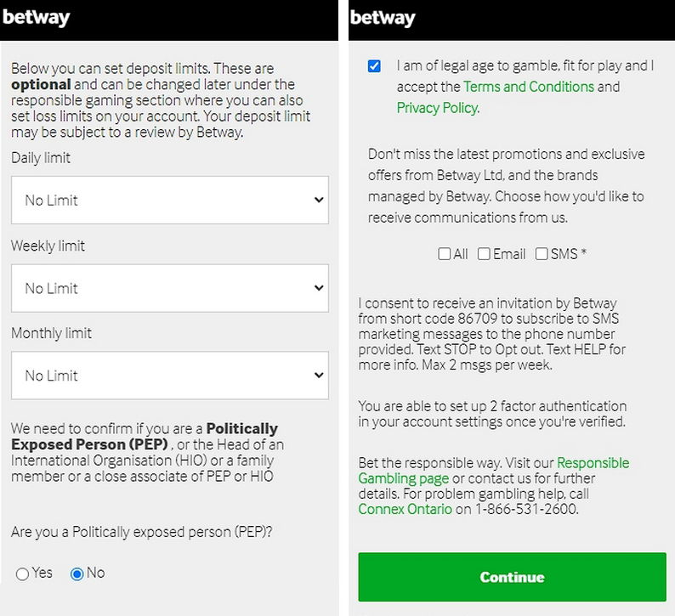Check the All communications checkbox
The image size is (675, 616).
pos(445,254)
